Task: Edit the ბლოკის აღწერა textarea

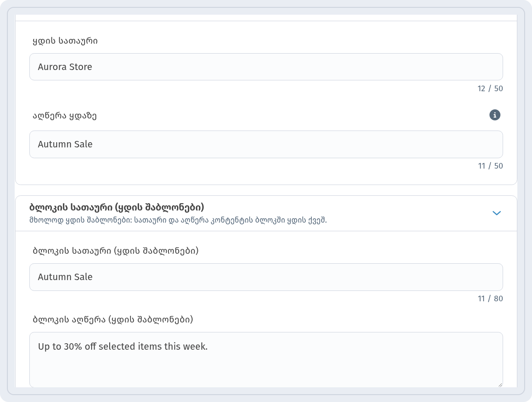Action: (x=266, y=360)
